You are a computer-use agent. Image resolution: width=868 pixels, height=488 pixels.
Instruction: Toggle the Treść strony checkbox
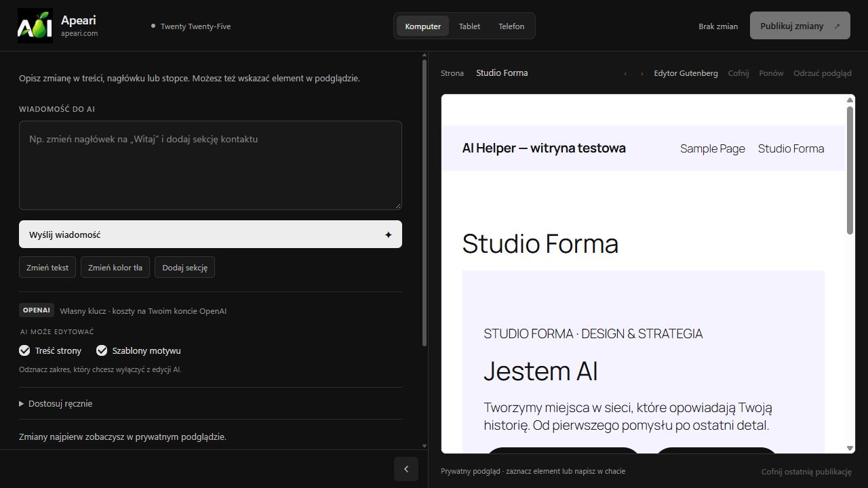coord(24,350)
